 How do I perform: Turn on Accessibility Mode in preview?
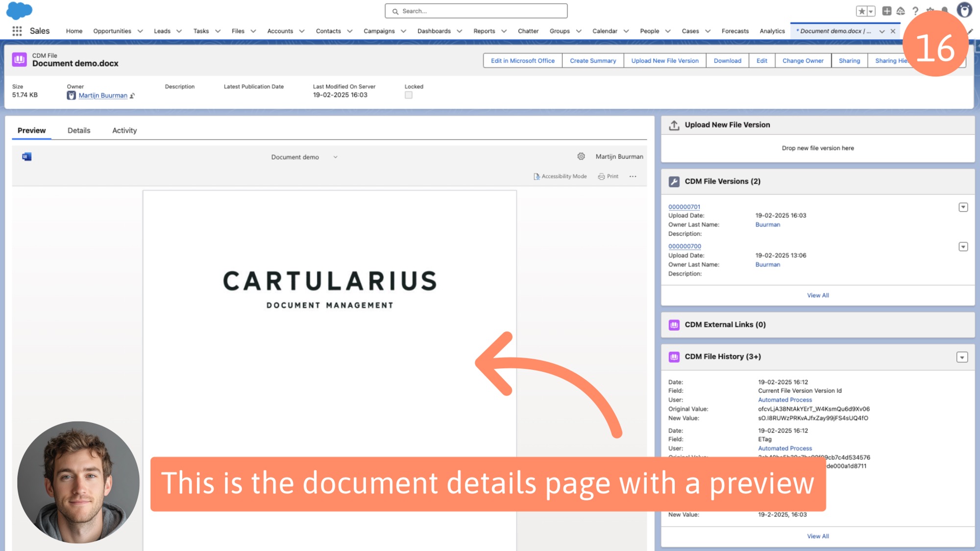coord(560,176)
